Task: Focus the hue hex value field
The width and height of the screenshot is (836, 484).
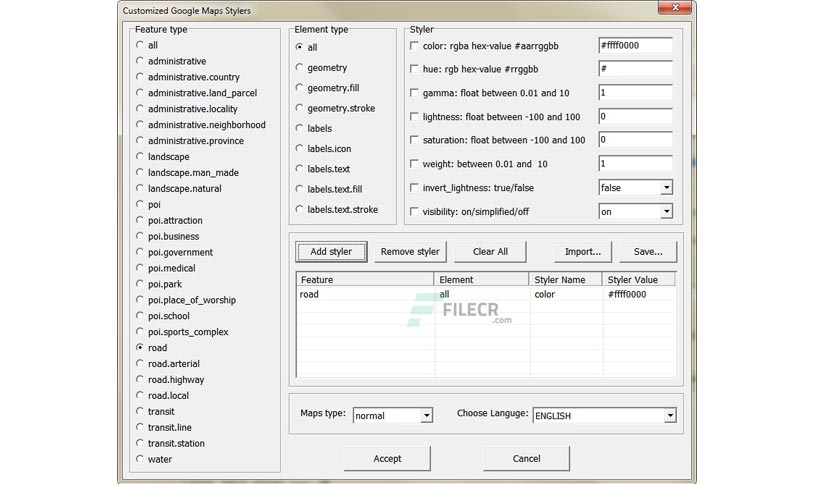Action: coord(635,68)
